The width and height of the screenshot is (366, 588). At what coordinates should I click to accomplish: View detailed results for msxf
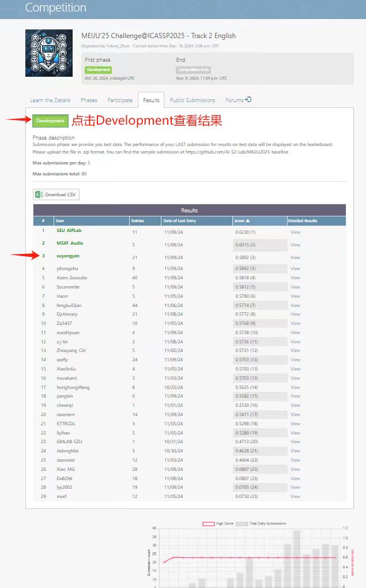pyautogui.click(x=295, y=496)
